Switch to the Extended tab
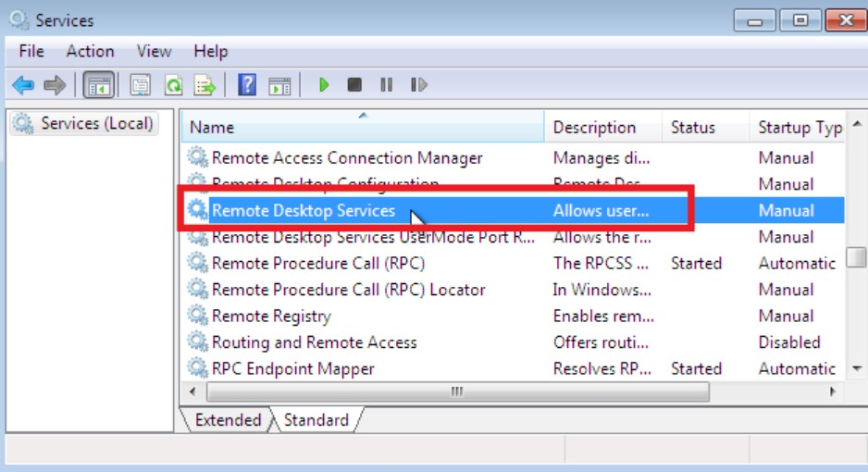This screenshot has height=472, width=868. 228,420
